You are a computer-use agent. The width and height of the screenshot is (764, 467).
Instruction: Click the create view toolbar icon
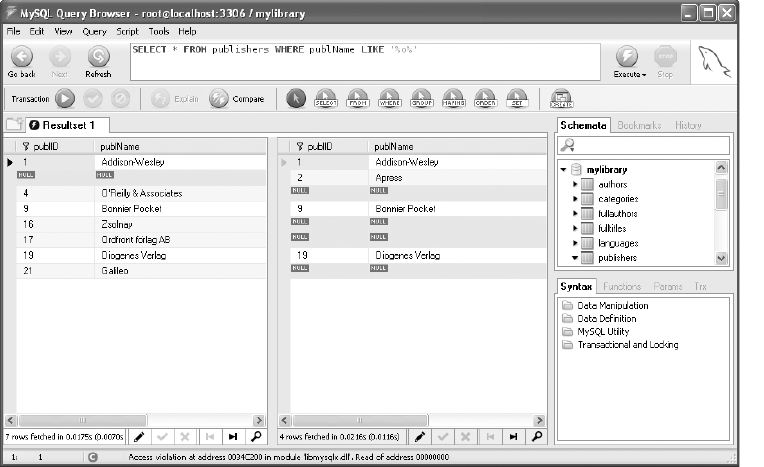561,98
